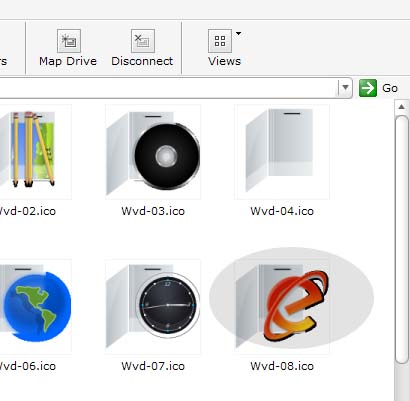Click the Disconnect toolbar icon
Screen dimensions: 410x401
tap(143, 41)
